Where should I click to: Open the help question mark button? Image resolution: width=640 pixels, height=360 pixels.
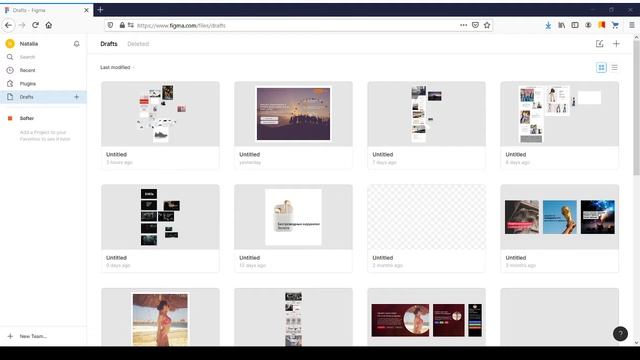click(620, 334)
